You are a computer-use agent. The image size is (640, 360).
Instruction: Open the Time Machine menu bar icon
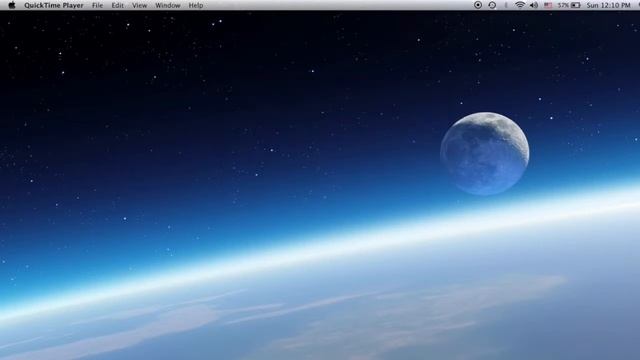(492, 5)
